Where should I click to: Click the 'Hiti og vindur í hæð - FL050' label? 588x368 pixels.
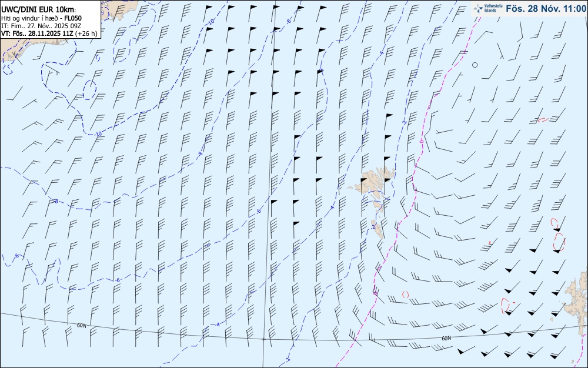[42, 18]
